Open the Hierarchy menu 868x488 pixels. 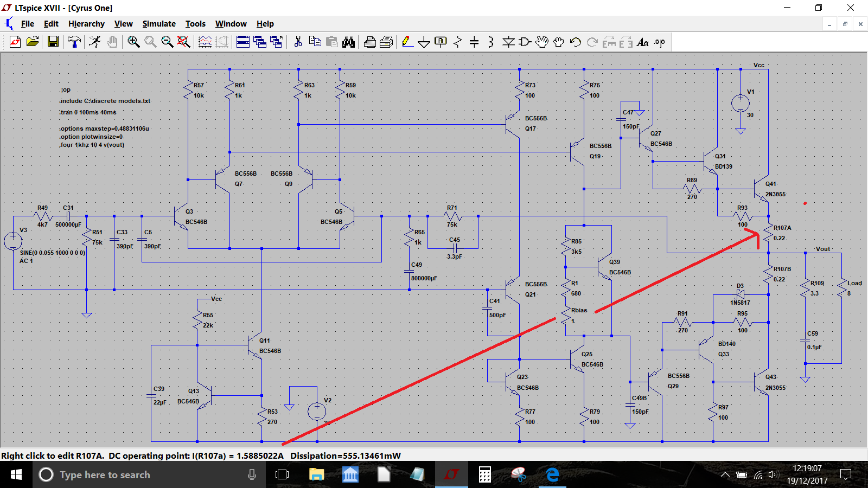pyautogui.click(x=86, y=24)
